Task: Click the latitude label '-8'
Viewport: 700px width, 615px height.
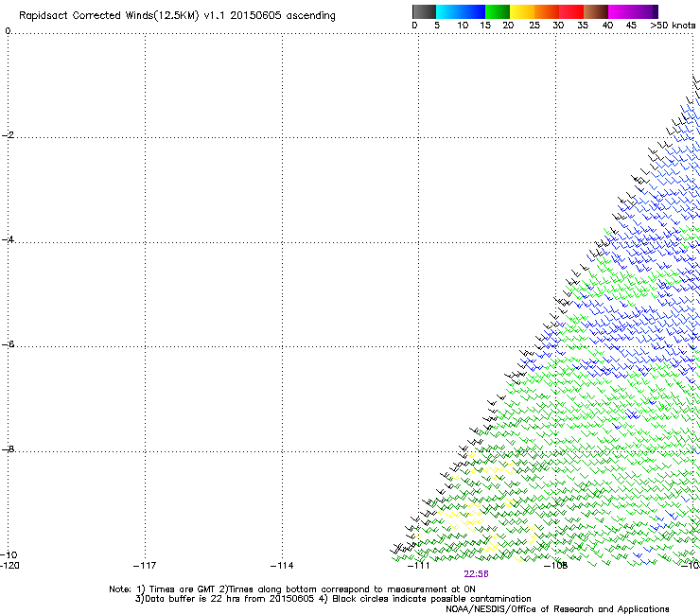Action: [8, 448]
